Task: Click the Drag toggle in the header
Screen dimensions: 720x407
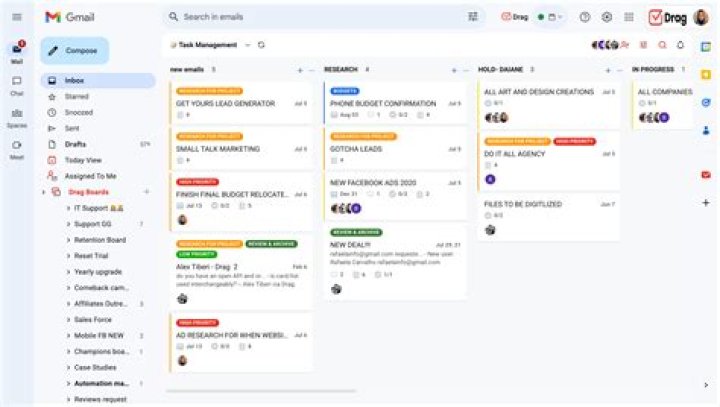Action: (x=515, y=17)
